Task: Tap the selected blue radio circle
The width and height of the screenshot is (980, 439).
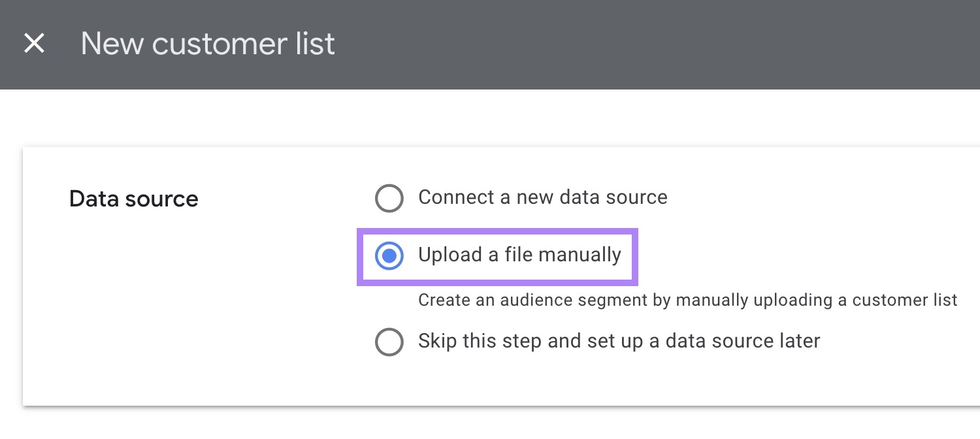Action: click(389, 256)
